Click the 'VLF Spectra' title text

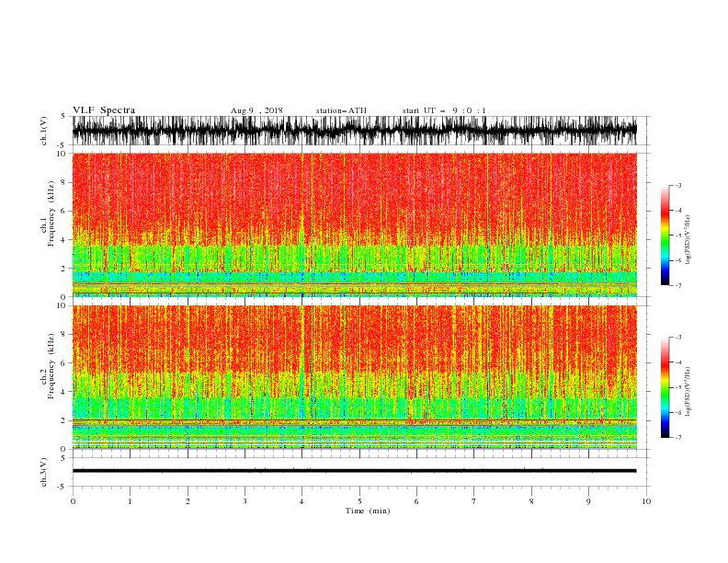(104, 110)
